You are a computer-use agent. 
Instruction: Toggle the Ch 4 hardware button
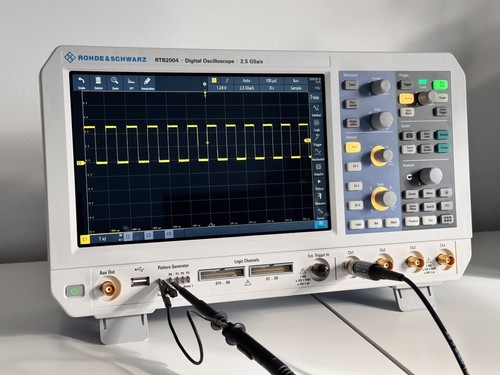coord(356,205)
